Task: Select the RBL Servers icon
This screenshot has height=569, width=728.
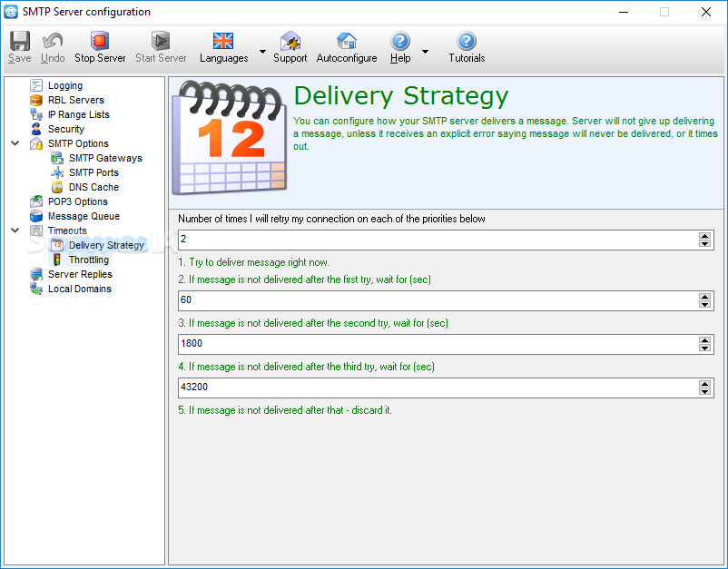Action: pos(36,100)
